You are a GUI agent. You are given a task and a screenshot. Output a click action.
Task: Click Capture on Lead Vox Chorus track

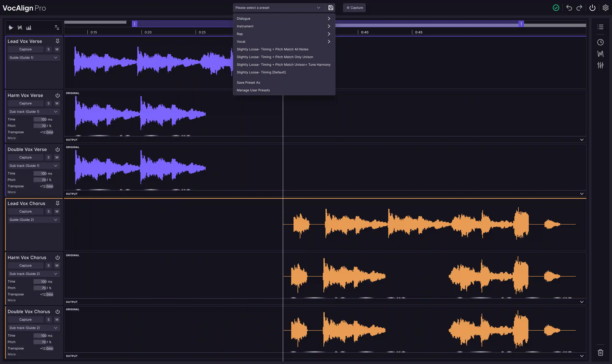[25, 211]
